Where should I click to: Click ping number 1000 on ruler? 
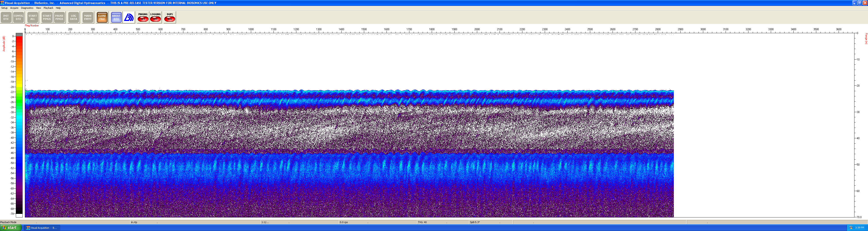coord(251,29)
